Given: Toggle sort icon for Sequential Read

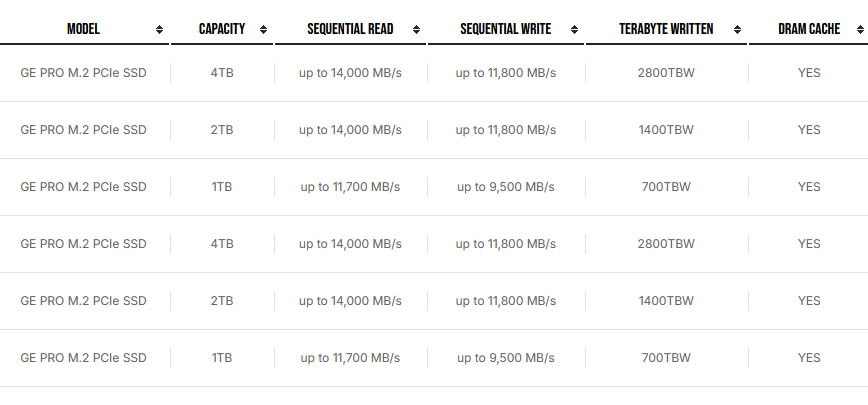Looking at the screenshot, I should pyautogui.click(x=416, y=30).
